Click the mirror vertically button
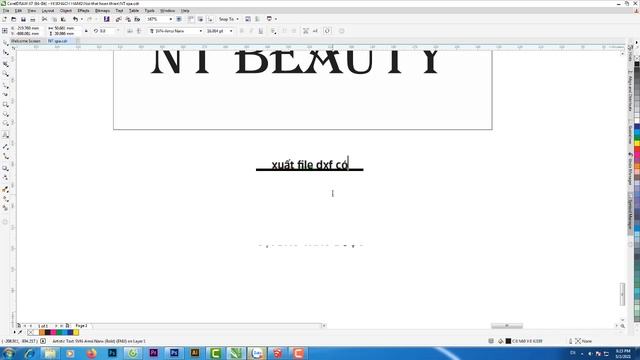The width and height of the screenshot is (640, 360). tap(139, 31)
